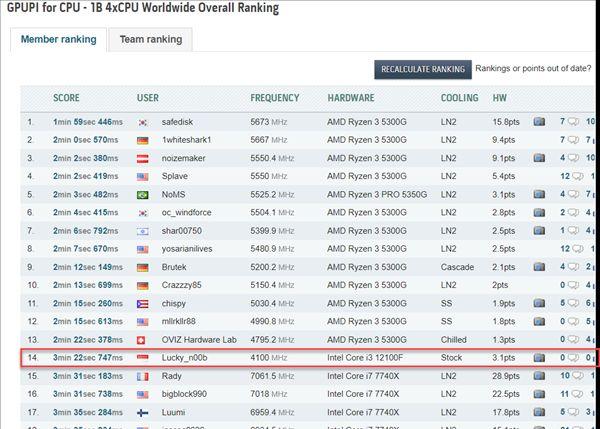Open the AMD Ryzen 3 PRO 5350G hardware link
This screenshot has height=429, width=600.
click(x=377, y=194)
